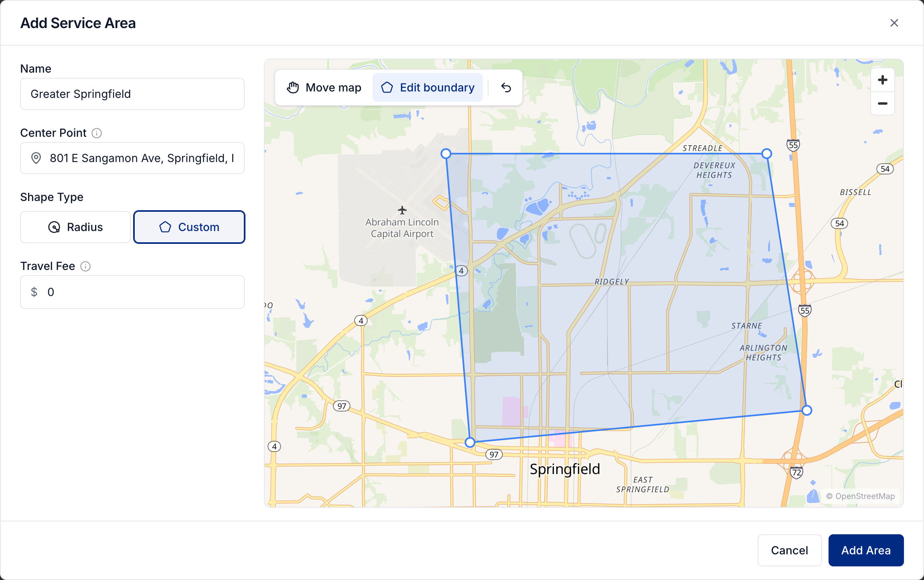This screenshot has width=924, height=580.
Task: Select the bottom-right boundary vertex handle
Action: (807, 410)
